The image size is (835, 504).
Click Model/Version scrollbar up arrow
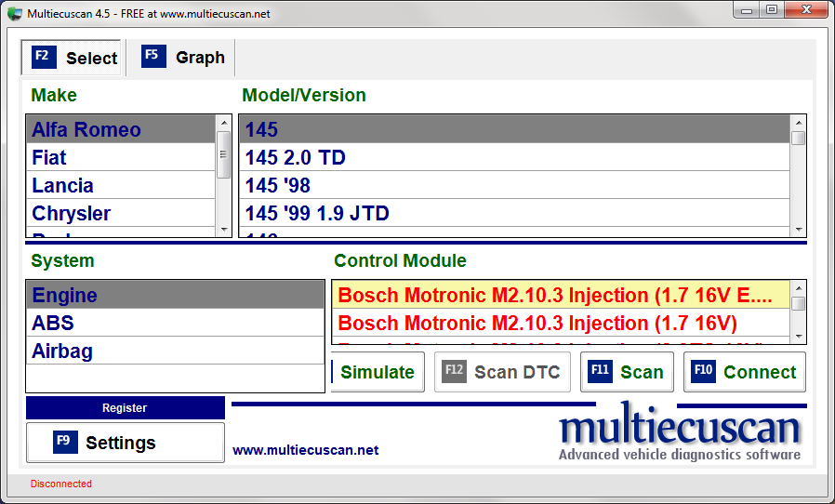(x=798, y=123)
